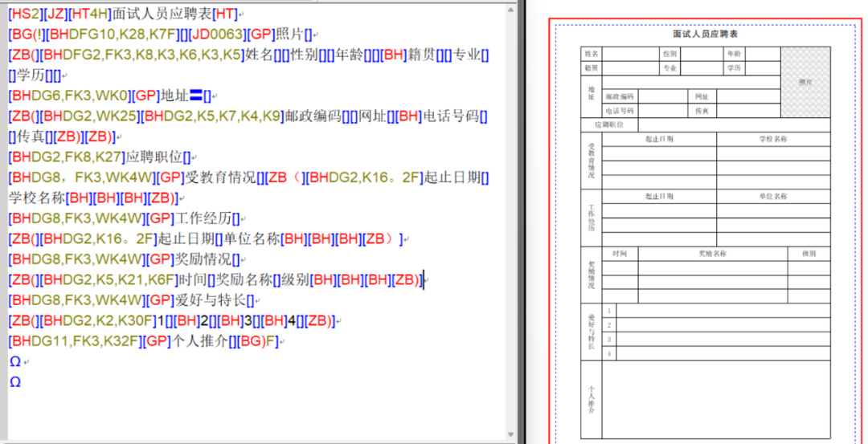Click the last Ω symbol in editor
This screenshot has height=444, width=868.
pyautogui.click(x=15, y=382)
